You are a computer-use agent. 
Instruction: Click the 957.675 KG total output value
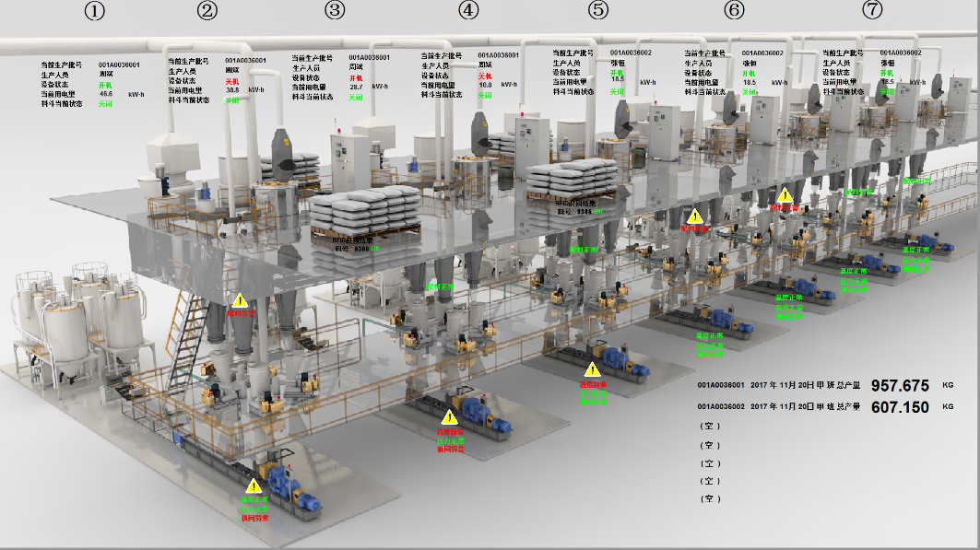(899, 386)
